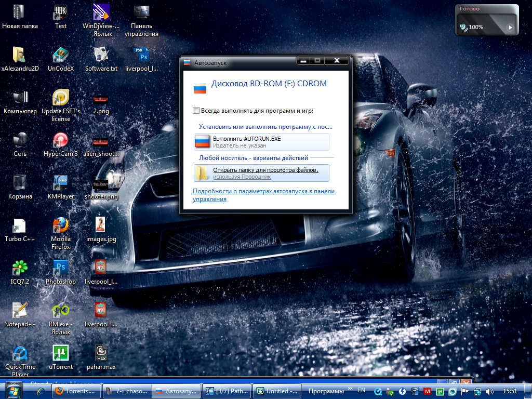Click Safely Remove Hardware tray icon
This screenshot has width=532, height=399.
[x=390, y=392]
